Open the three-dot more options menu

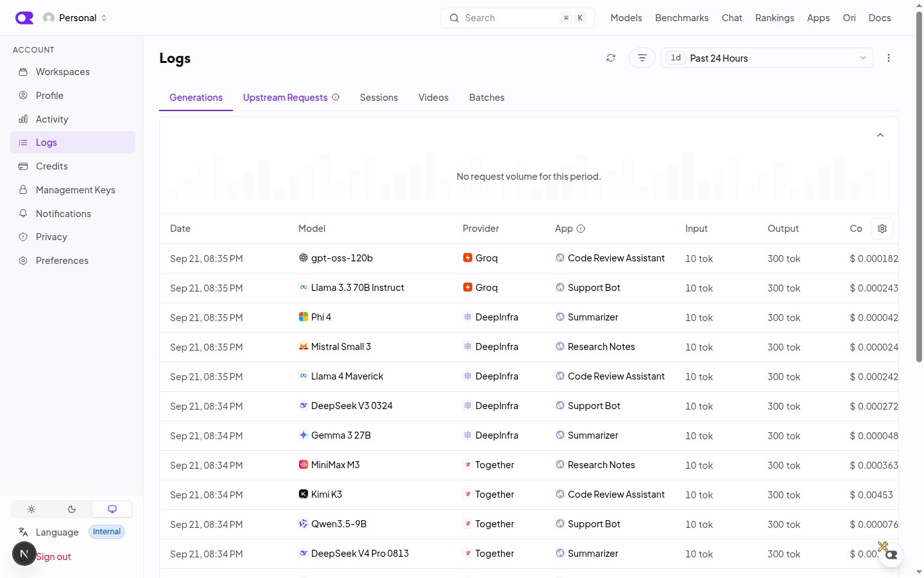(889, 58)
